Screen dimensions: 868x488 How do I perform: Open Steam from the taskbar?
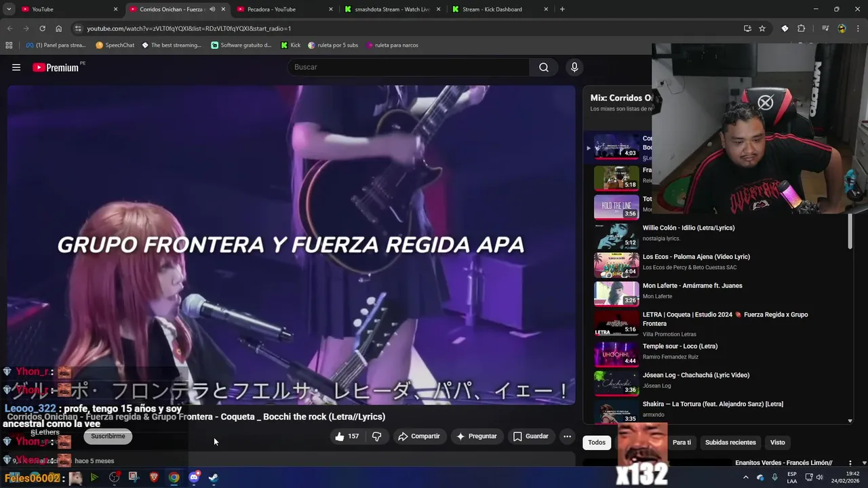213,477
